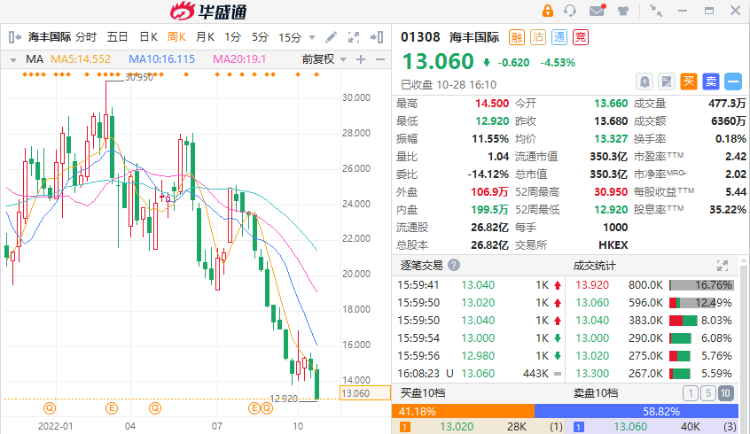Select the 周K chart tab
The width and height of the screenshot is (750, 434).
click(x=176, y=37)
